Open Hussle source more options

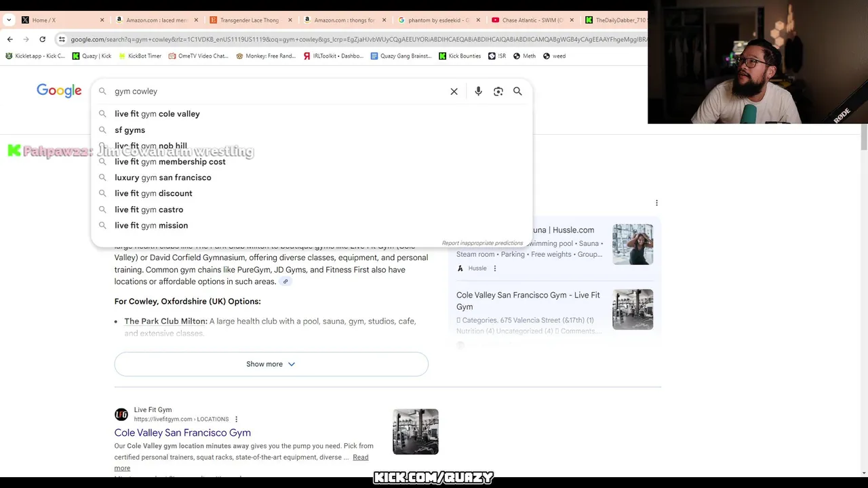tap(494, 268)
